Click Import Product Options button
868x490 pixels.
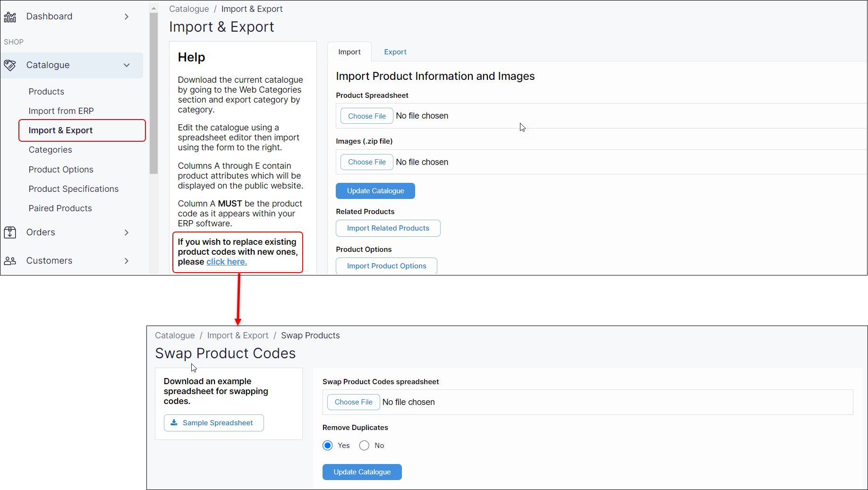pos(386,266)
